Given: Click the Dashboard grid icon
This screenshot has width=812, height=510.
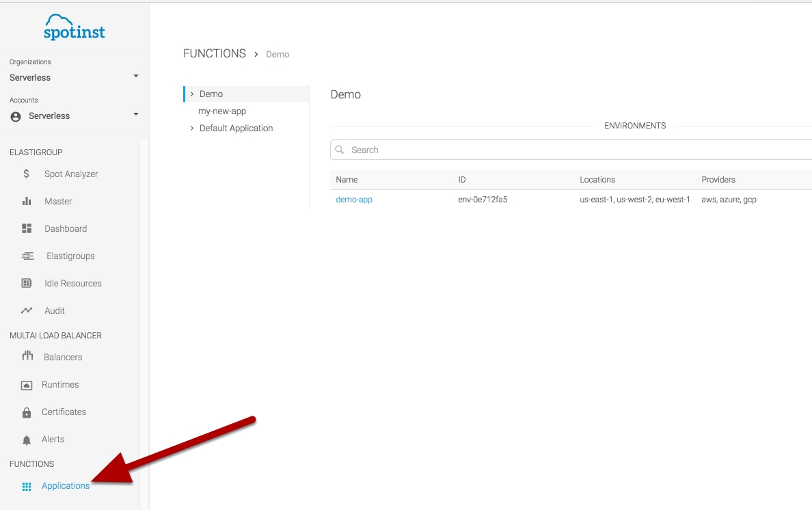Looking at the screenshot, I should pos(27,228).
